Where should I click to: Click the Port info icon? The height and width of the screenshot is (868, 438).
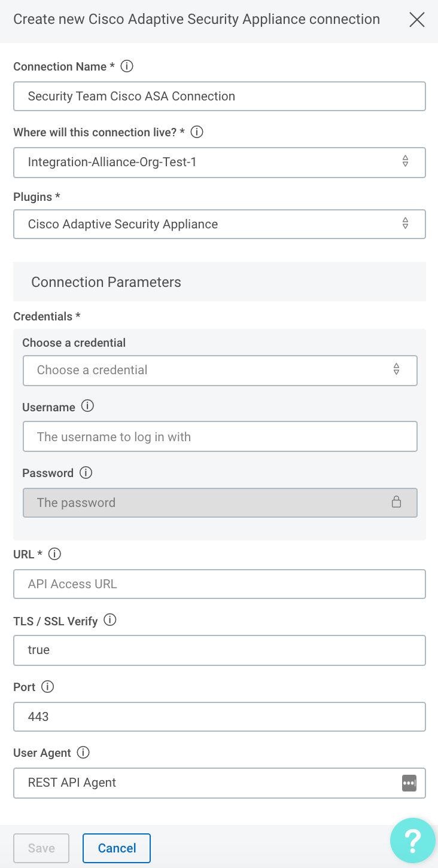47,687
